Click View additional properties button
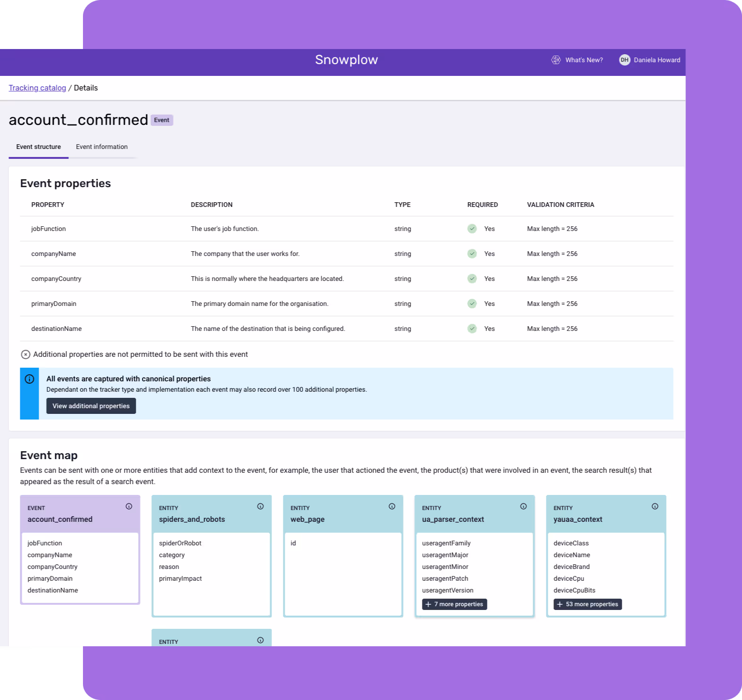742x700 pixels. (x=91, y=406)
